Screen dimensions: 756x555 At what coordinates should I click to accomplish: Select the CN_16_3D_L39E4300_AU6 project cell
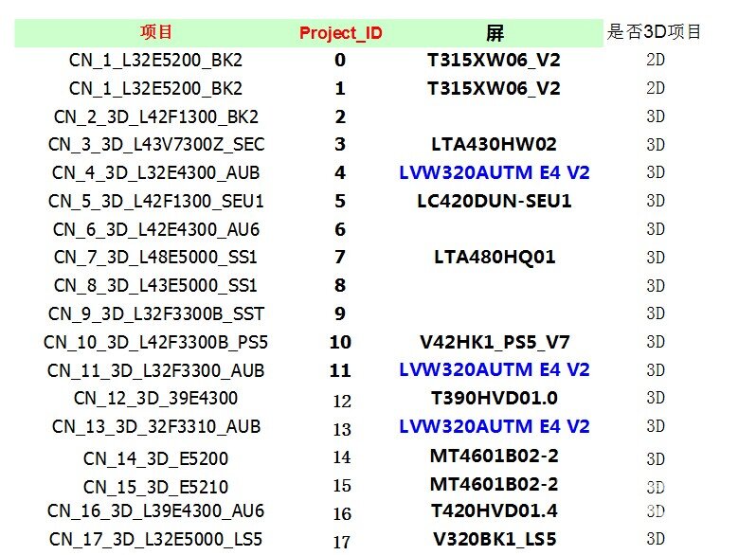tap(155, 511)
